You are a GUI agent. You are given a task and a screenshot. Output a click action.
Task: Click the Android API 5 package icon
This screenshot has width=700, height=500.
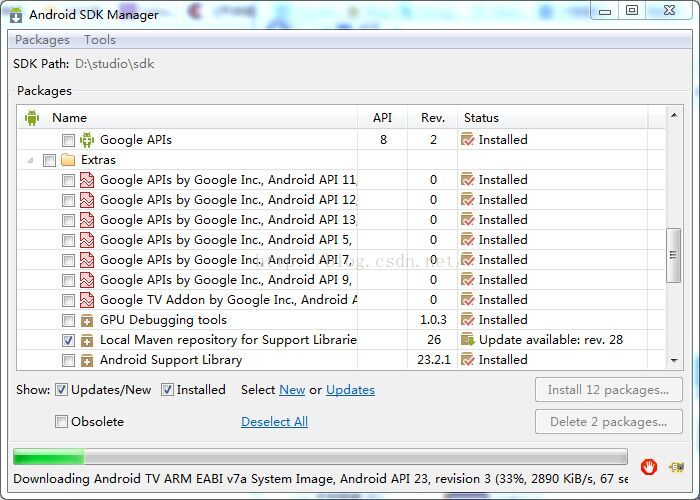tap(87, 240)
